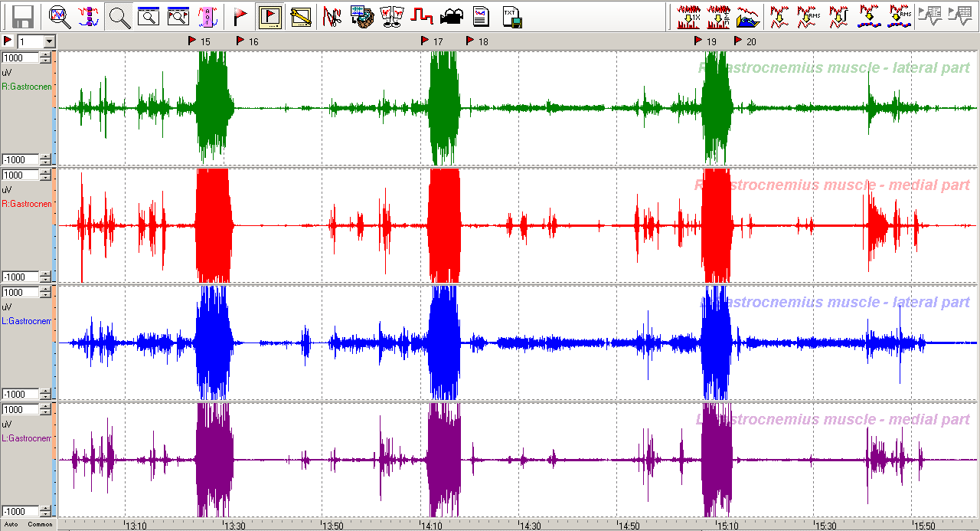The image size is (980, 531).
Task: Click the 14:10 time axis label
Action: tap(431, 526)
